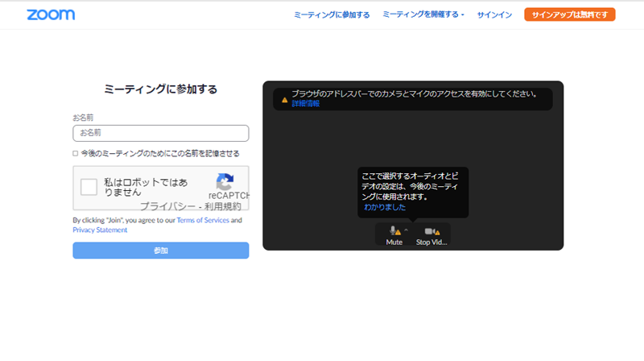Check the remember name checkbox

[76, 153]
